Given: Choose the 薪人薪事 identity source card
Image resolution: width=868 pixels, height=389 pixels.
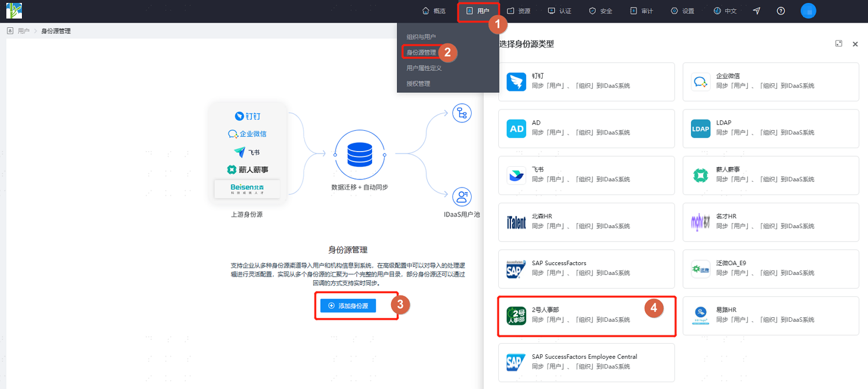Looking at the screenshot, I should pyautogui.click(x=771, y=175).
